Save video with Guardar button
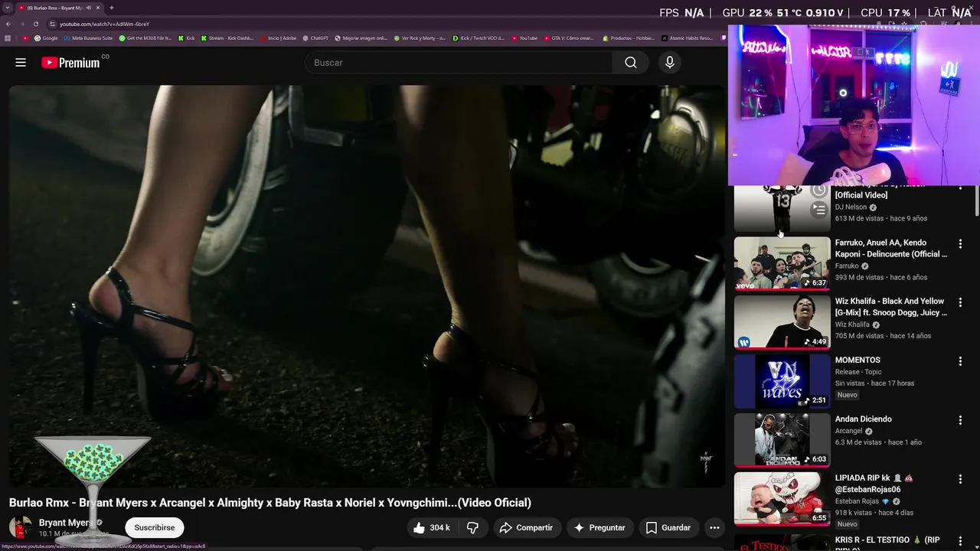Image resolution: width=980 pixels, height=551 pixels. pos(668,527)
